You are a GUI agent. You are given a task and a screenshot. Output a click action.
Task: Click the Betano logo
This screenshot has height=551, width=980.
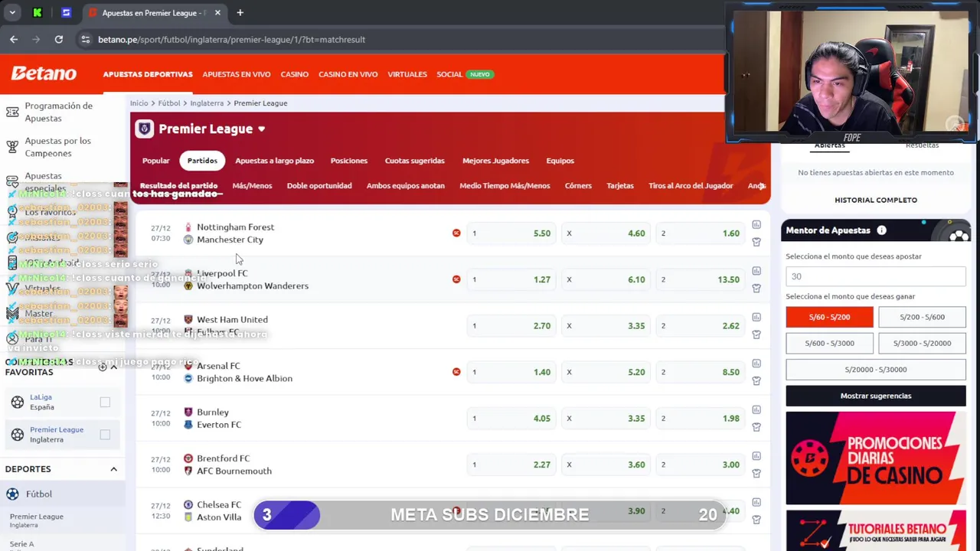(x=44, y=73)
